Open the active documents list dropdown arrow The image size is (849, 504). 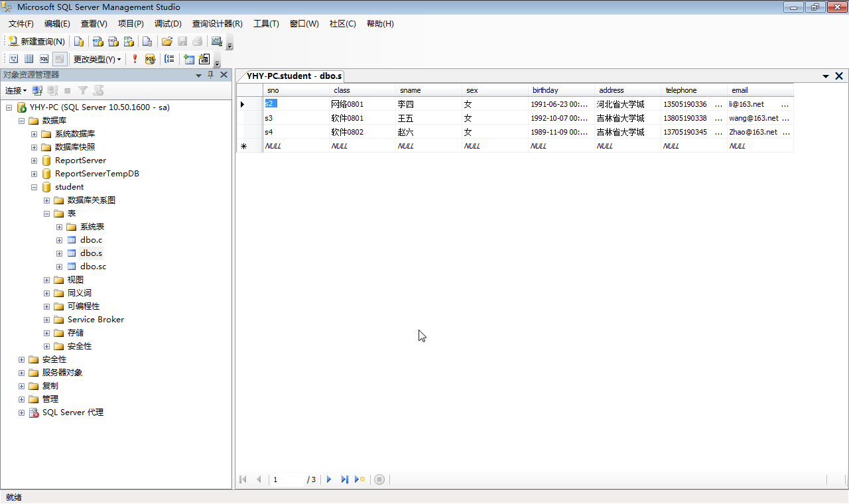[826, 76]
